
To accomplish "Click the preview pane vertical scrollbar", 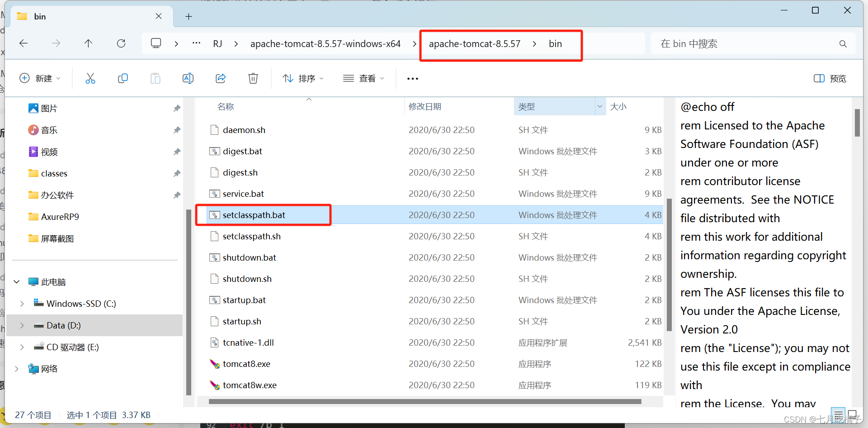I will click(857, 123).
